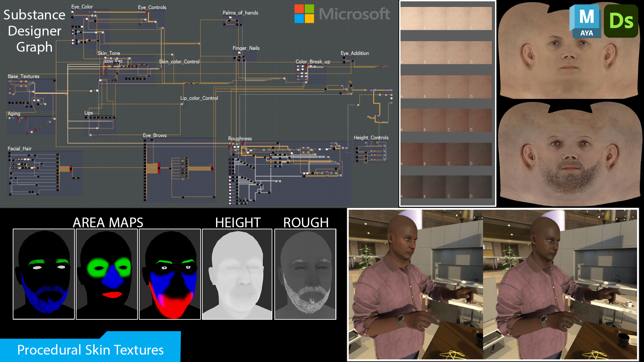Switch to the HEIGHT map section
644x362 pixels.
237,222
